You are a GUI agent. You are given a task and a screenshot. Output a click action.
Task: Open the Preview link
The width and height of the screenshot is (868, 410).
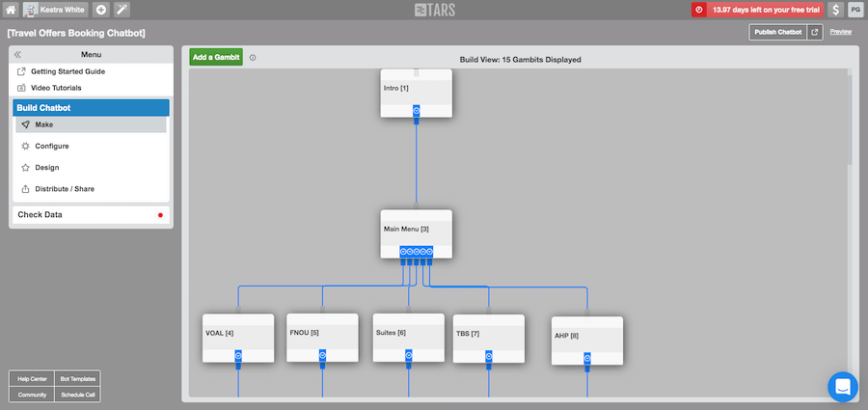(x=840, y=32)
